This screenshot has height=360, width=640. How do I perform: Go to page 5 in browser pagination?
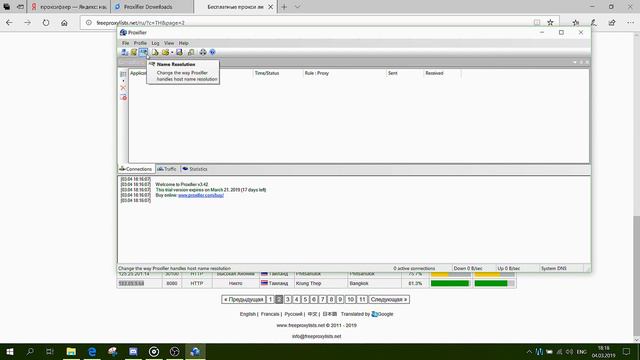click(305, 300)
